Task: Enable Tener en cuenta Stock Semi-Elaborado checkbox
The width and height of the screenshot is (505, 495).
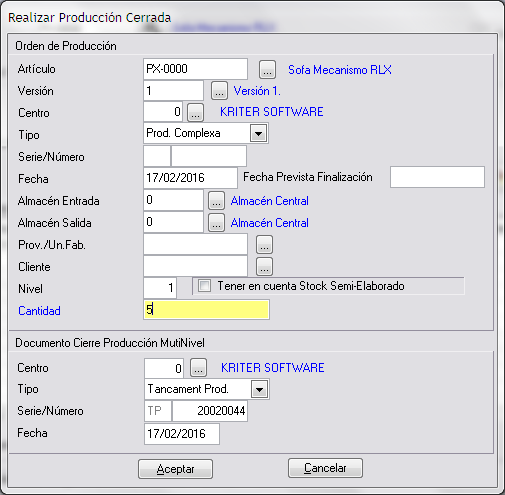Action: [204, 286]
